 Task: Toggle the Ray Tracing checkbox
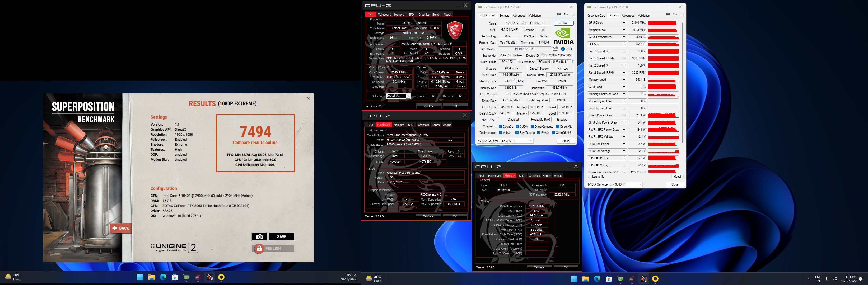click(517, 133)
